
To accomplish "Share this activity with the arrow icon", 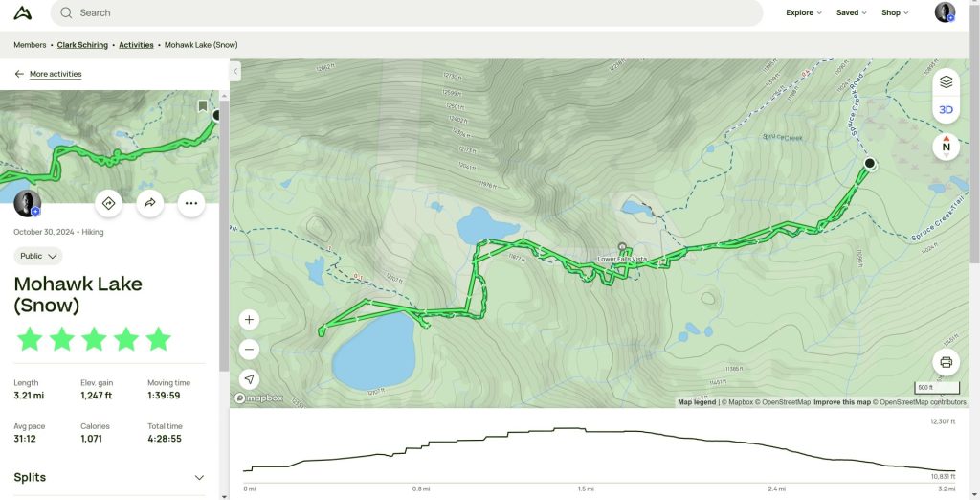I will 150,203.
